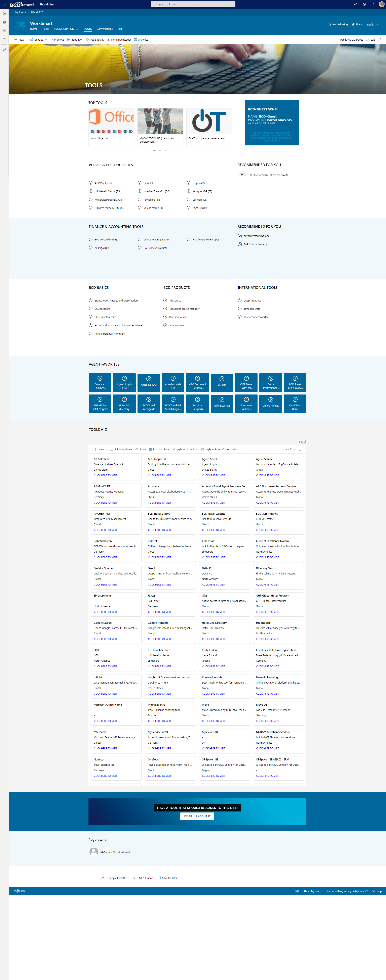Image resolution: width=386 pixels, height=980 pixels.
Task: Open the Rail Faster - DE tile
Action: (222, 404)
